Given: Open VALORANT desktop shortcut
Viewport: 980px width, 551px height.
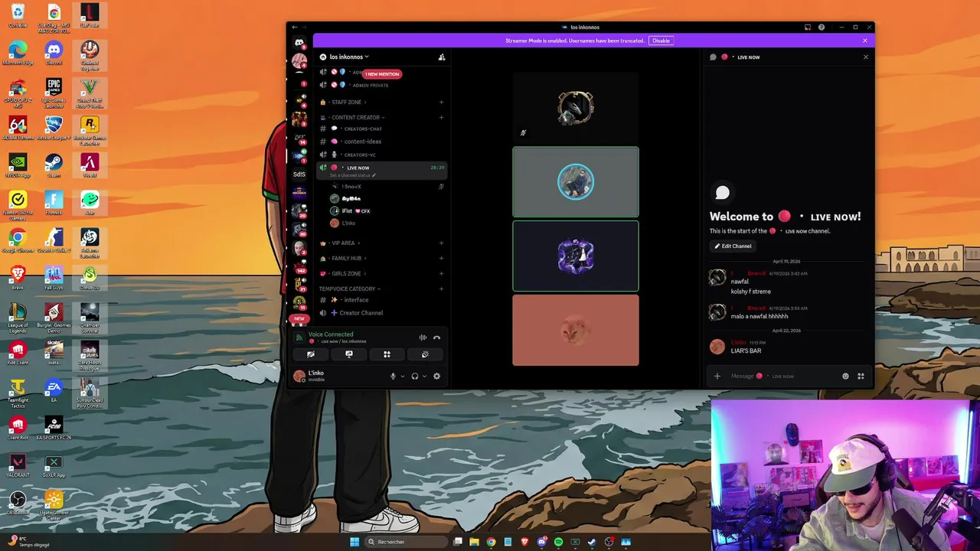Looking at the screenshot, I should tap(18, 465).
